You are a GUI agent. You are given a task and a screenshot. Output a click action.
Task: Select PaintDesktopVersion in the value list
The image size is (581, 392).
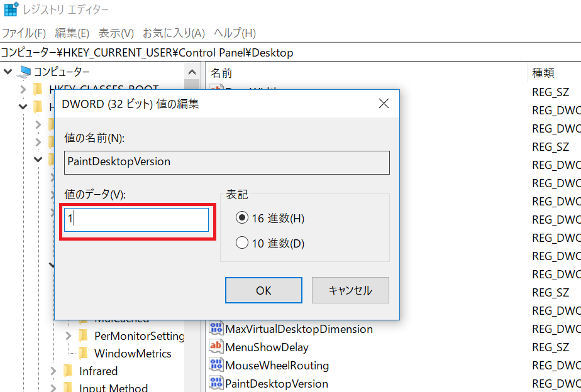click(x=277, y=383)
